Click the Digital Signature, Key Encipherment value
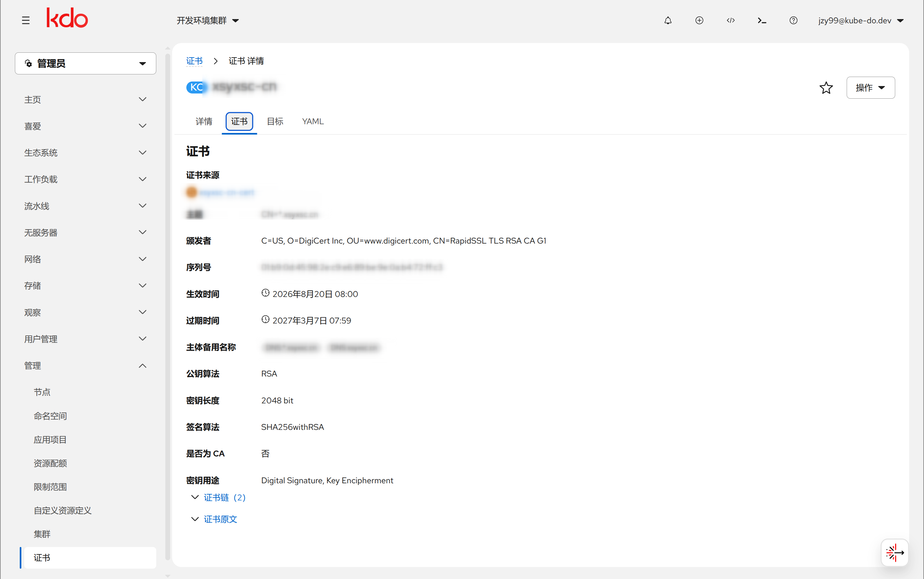Screen dimensions: 924x579 pyautogui.click(x=327, y=481)
